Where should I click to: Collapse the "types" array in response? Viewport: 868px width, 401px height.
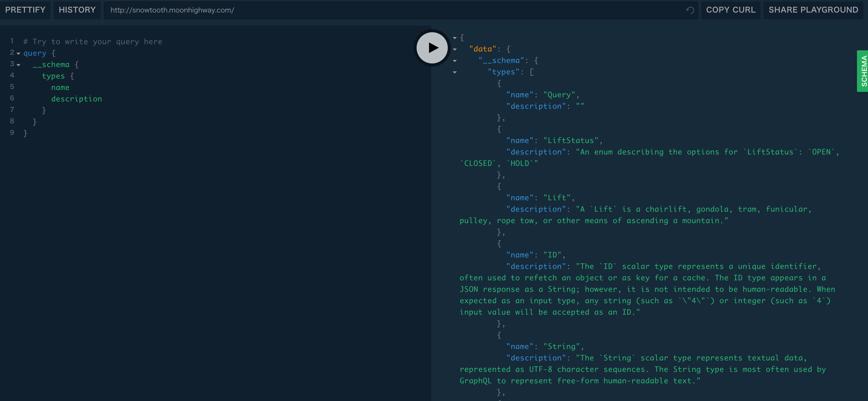point(455,72)
